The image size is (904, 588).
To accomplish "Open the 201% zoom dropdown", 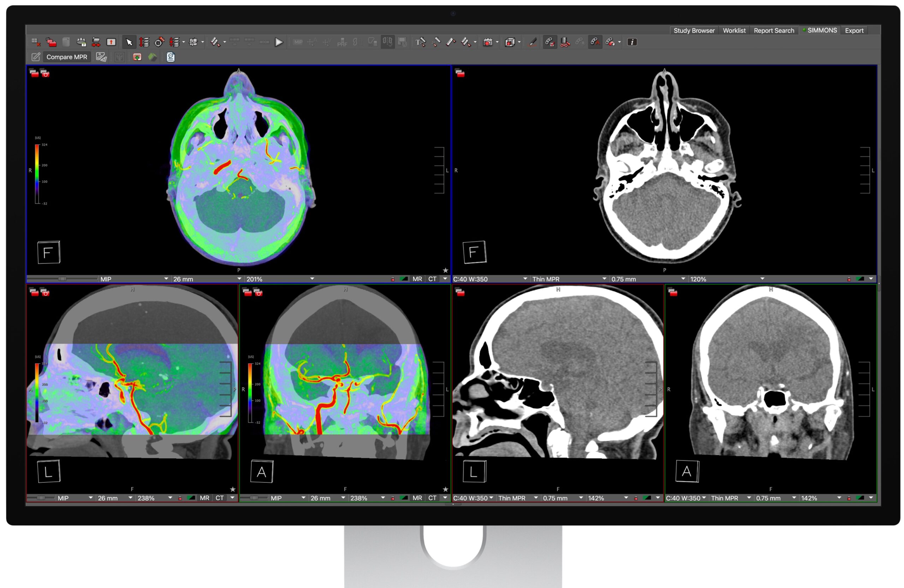I will coord(312,279).
